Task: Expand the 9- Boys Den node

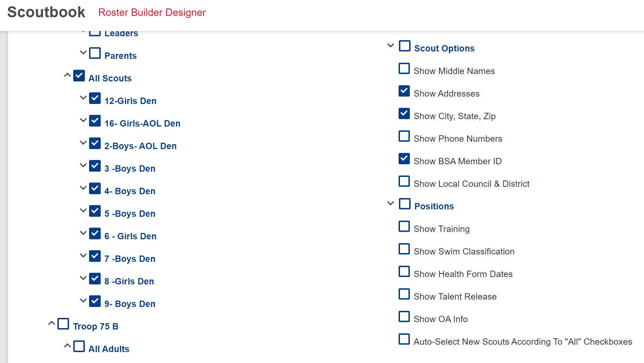Action: tap(83, 301)
